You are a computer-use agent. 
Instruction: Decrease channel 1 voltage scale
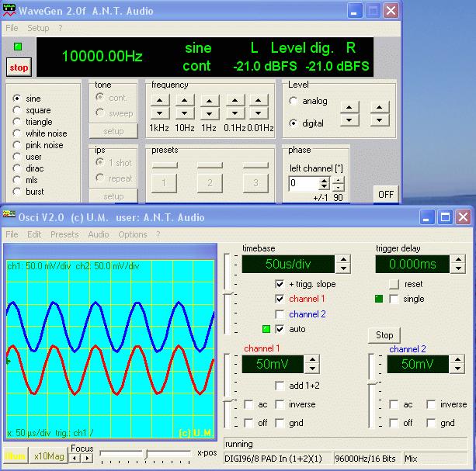tap(312, 369)
